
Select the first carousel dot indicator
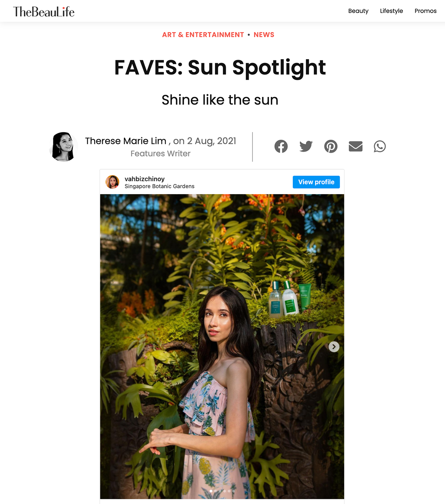(211, 491)
